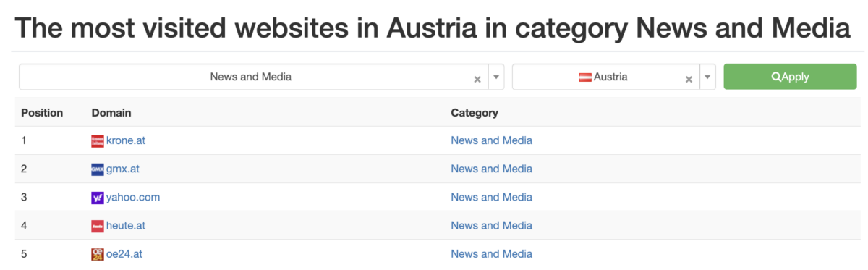Click position number 1 in krone.at row
The width and height of the screenshot is (868, 270).
pos(24,140)
